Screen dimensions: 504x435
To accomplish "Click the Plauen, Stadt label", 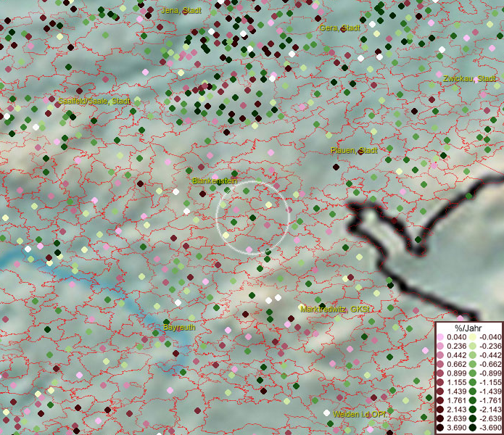I will click(354, 151).
